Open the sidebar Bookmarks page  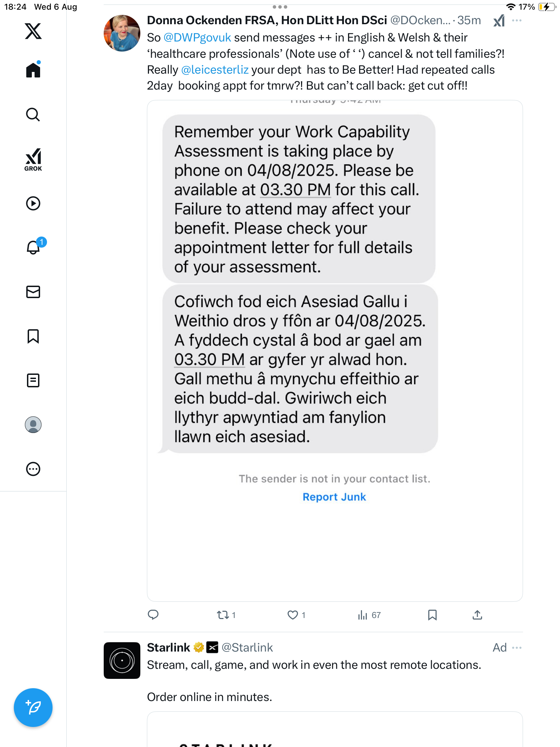tap(33, 336)
